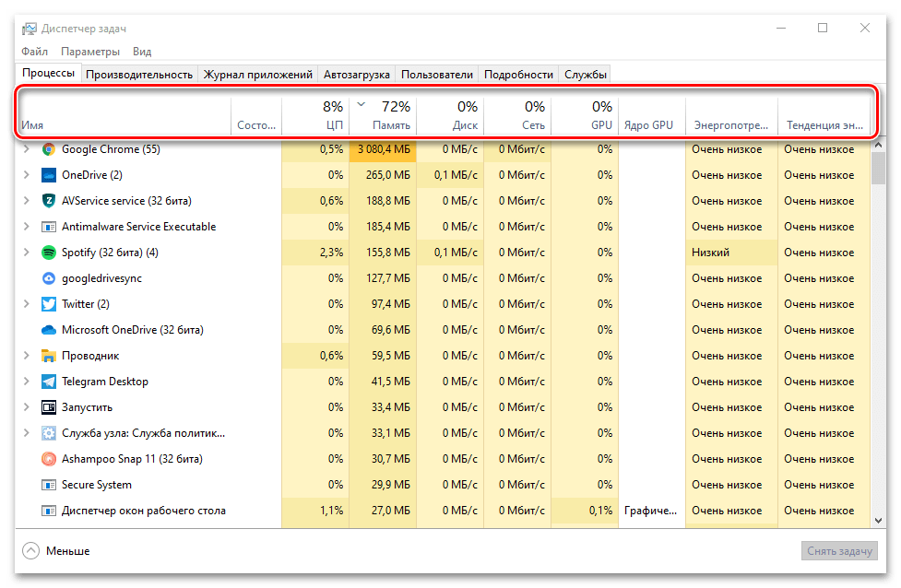This screenshot has width=901, height=588.
Task: Switch to the Производительность tab
Action: click(x=139, y=75)
